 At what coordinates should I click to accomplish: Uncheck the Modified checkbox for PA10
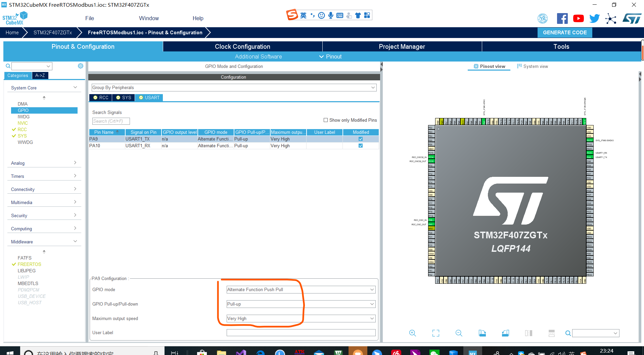360,146
